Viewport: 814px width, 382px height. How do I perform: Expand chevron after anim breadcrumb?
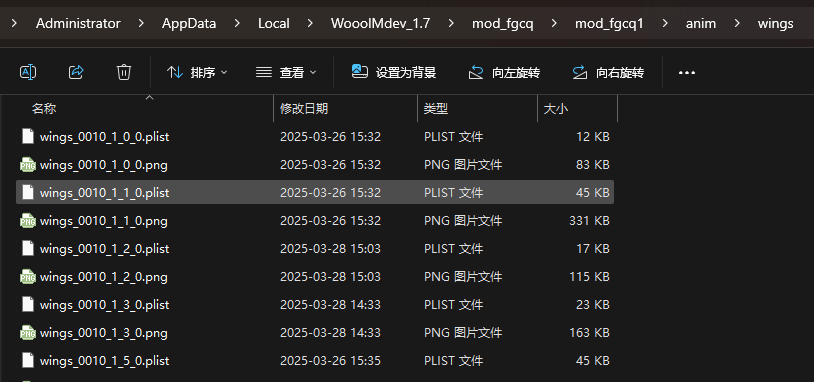[x=737, y=23]
